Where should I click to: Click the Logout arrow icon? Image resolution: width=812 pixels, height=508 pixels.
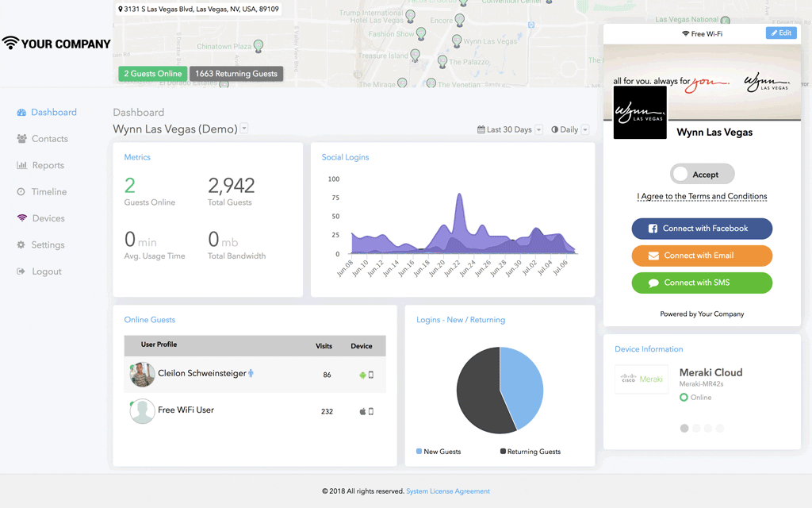click(21, 271)
